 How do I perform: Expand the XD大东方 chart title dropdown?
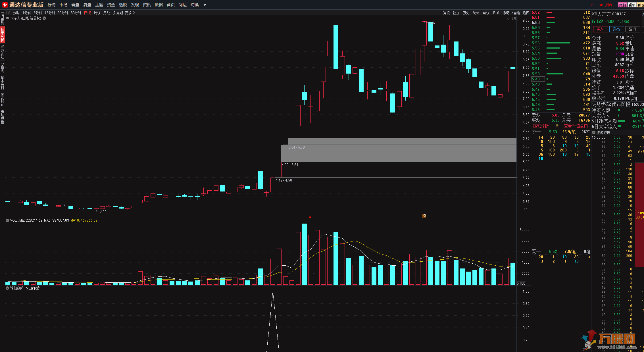tap(45, 18)
